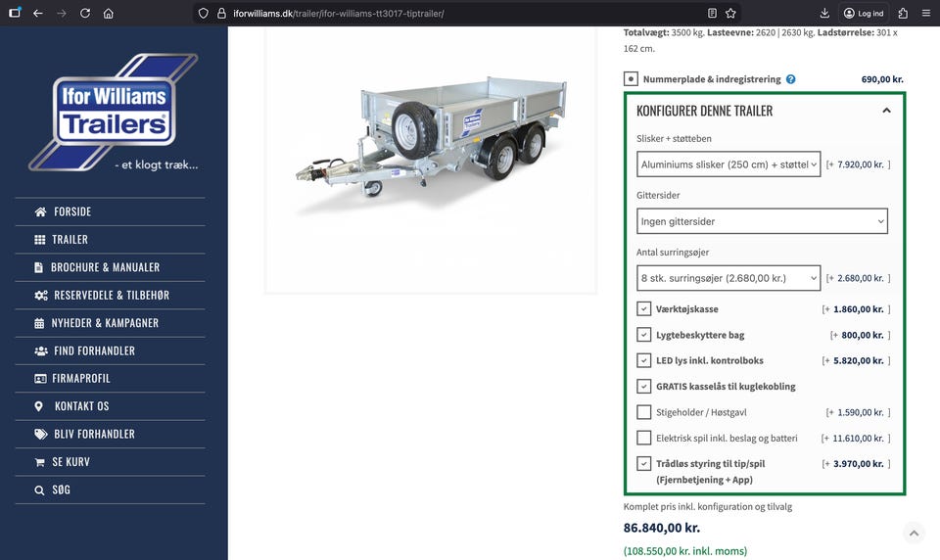
Task: Check Elektrisk spil inkl. beslag og batteri
Action: pyautogui.click(x=643, y=438)
